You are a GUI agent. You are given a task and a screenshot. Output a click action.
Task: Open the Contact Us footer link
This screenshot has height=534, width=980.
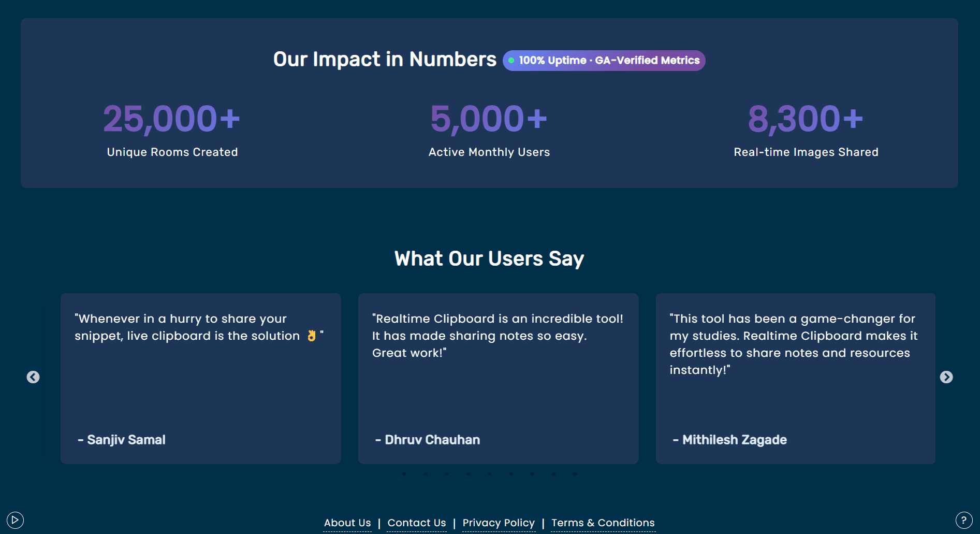(417, 523)
